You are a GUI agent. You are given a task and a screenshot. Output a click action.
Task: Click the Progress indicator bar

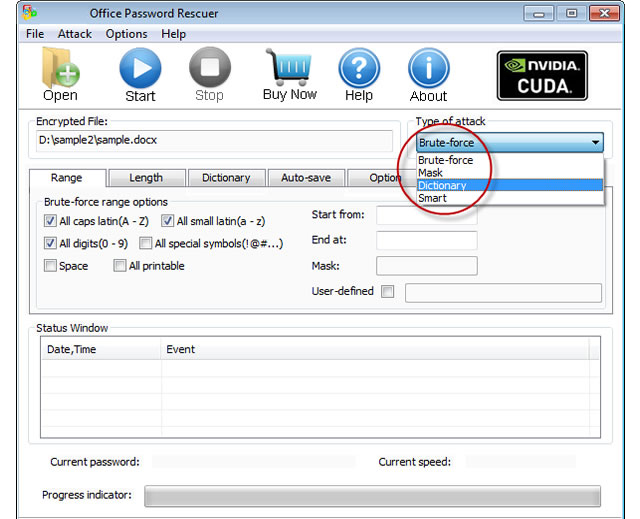(372, 496)
